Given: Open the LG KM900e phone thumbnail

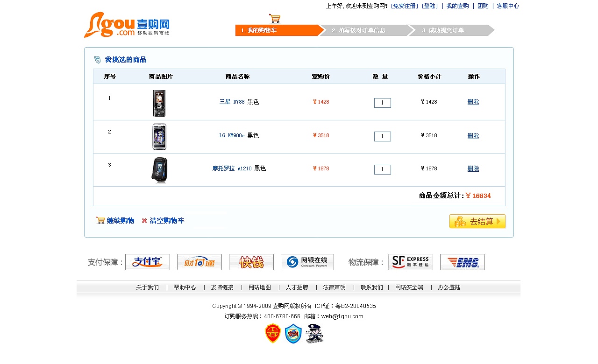Looking at the screenshot, I should (159, 137).
